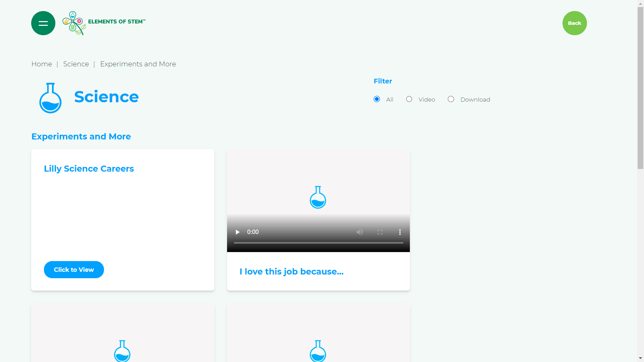The width and height of the screenshot is (644, 362).
Task: Go to Home in the breadcrumb
Action: click(x=42, y=64)
